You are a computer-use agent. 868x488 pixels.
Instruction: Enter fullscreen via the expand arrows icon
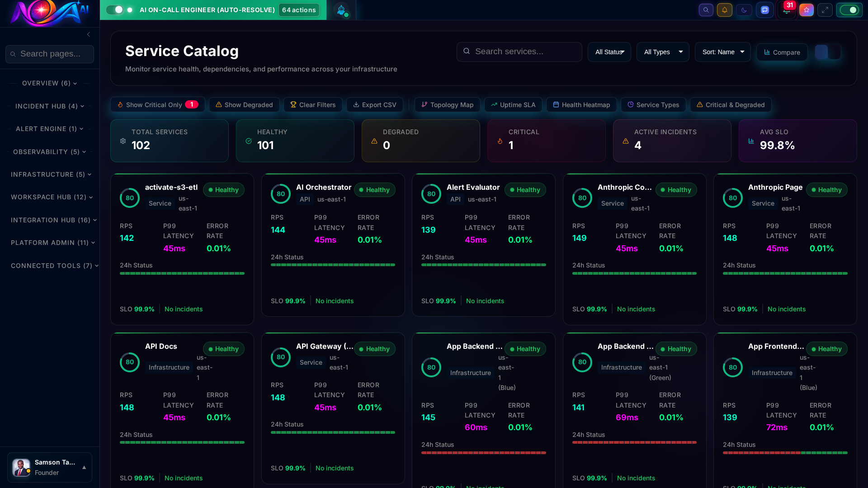pos(825,10)
